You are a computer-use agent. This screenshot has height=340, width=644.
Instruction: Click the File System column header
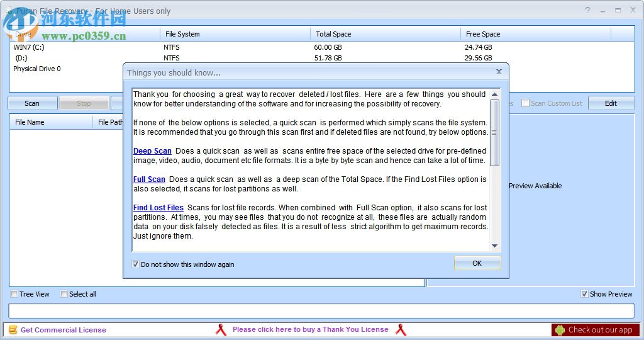tap(235, 34)
